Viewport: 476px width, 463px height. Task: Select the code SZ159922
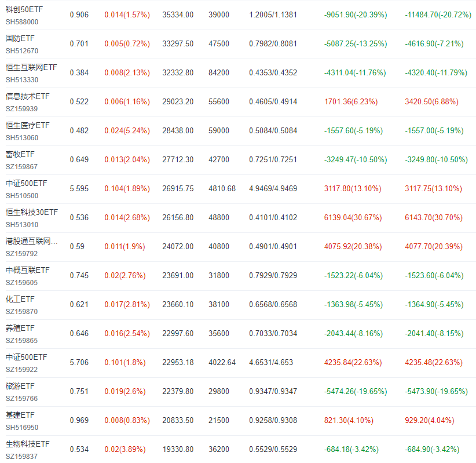[21, 370]
